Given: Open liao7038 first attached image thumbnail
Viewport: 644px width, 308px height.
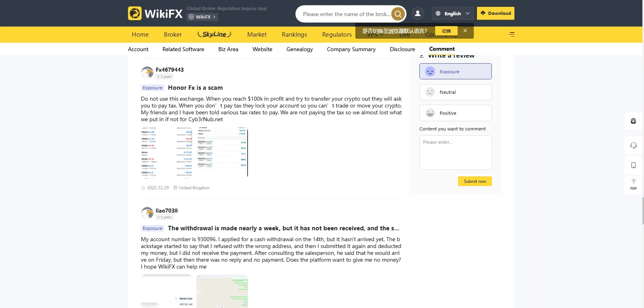Looking at the screenshot, I should (x=167, y=291).
